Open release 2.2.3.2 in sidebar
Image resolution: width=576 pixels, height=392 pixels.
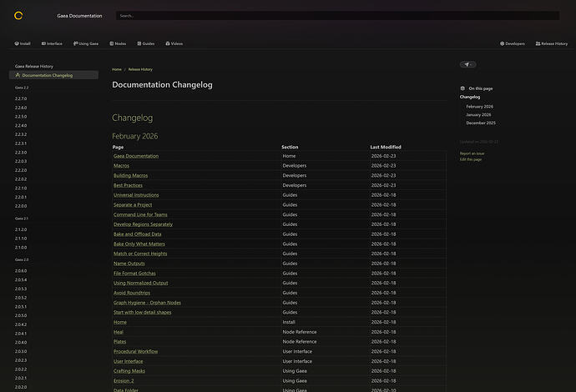(x=21, y=134)
